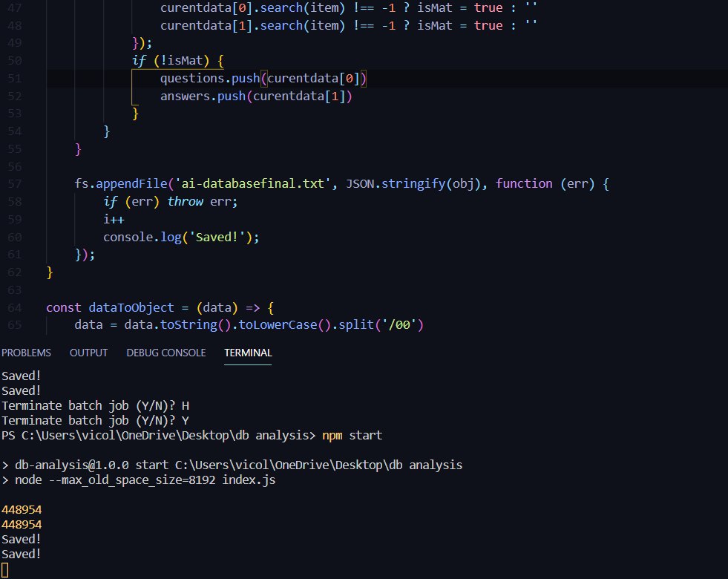Activate the TERMINAL tab
The height and width of the screenshot is (579, 728).
click(x=248, y=353)
